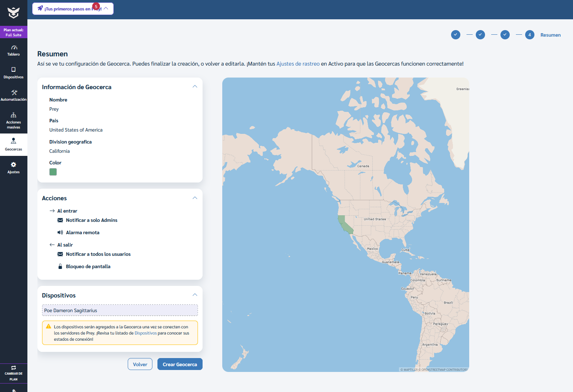The width and height of the screenshot is (573, 392).
Task: Click the Notificar a solo Admins text
Action: (91, 220)
